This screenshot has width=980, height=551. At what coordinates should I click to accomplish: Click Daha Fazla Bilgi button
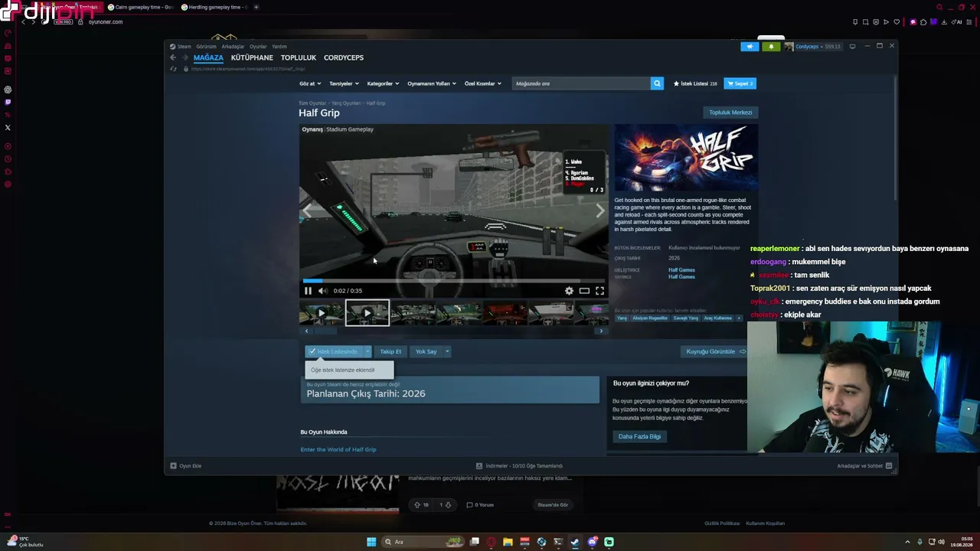[x=639, y=436]
